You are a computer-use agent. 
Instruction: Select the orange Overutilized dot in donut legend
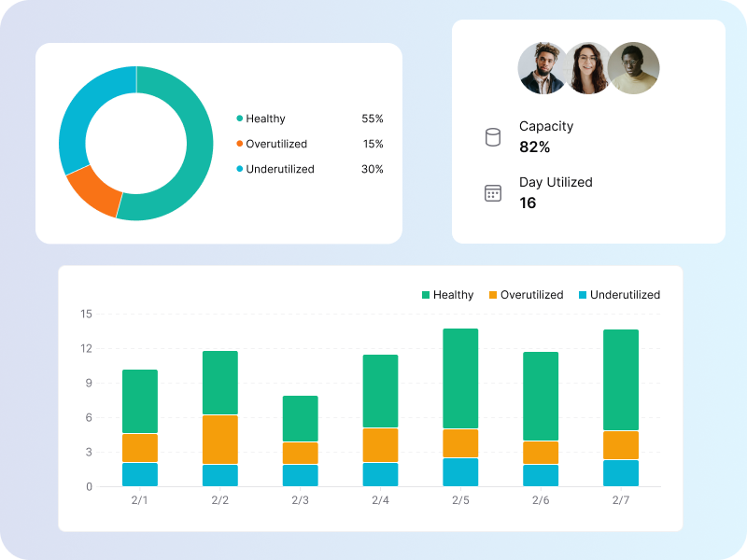pos(240,144)
